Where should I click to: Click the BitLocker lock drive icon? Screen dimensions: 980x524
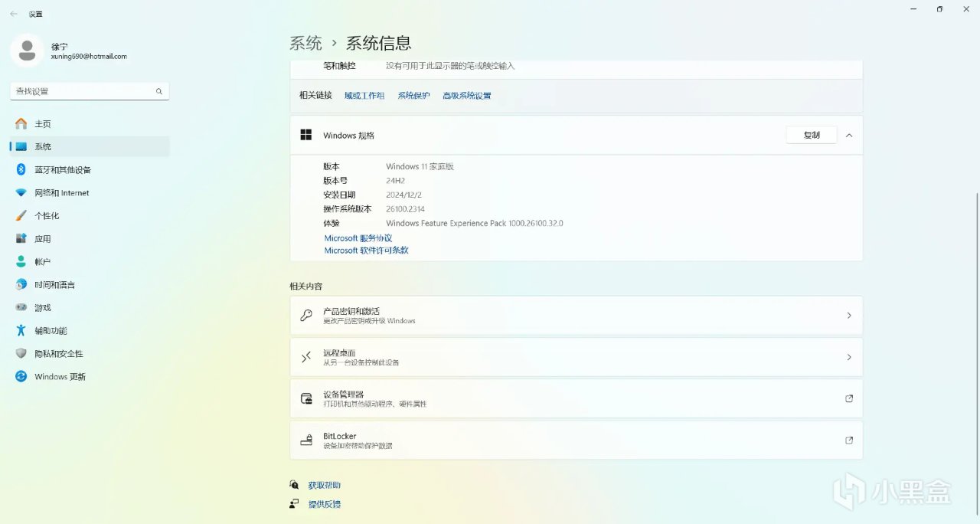306,440
